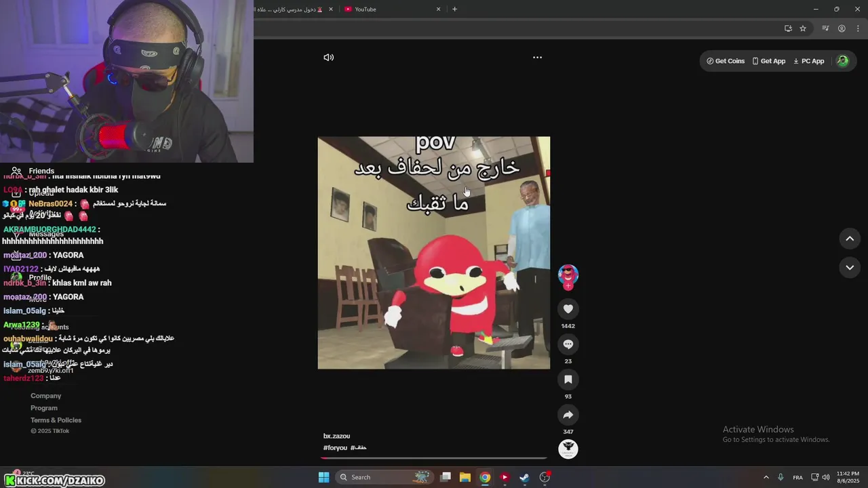Image resolution: width=868 pixels, height=488 pixels.
Task: Open the clock showing 11:42 PM
Action: (848, 477)
